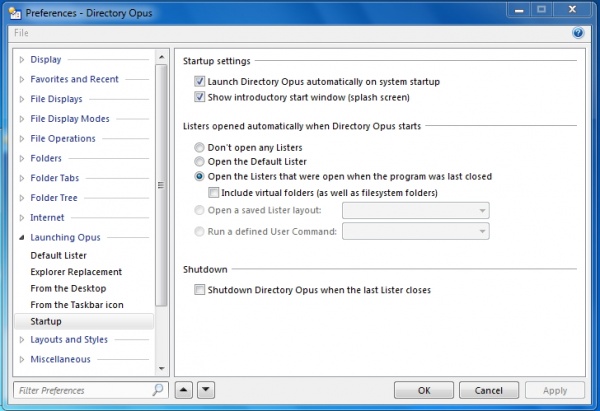Expand the Favorites and Recent category
Image resolution: width=600 pixels, height=411 pixels.
click(22, 79)
